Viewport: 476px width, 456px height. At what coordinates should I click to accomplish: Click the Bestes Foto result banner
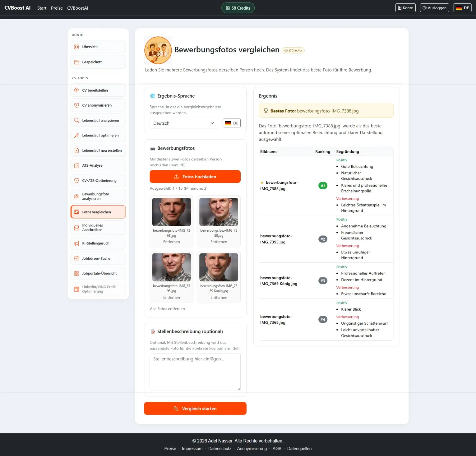point(326,111)
